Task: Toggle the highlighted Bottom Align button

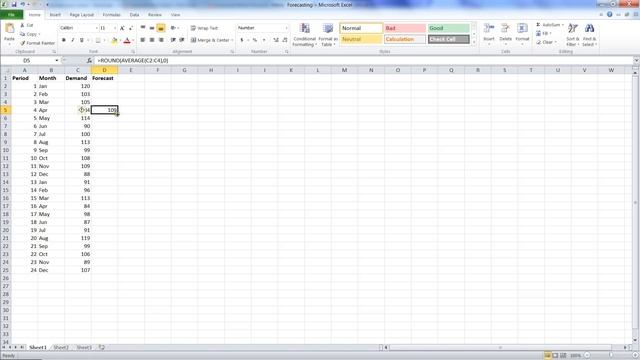Action: pyautogui.click(x=161, y=28)
